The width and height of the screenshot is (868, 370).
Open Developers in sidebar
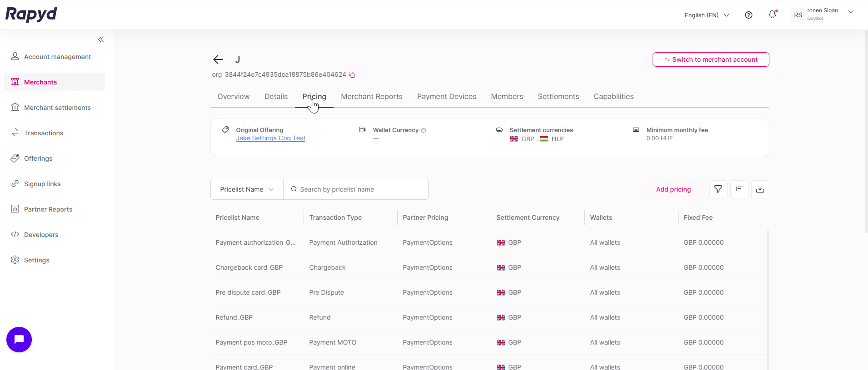(x=55, y=235)
